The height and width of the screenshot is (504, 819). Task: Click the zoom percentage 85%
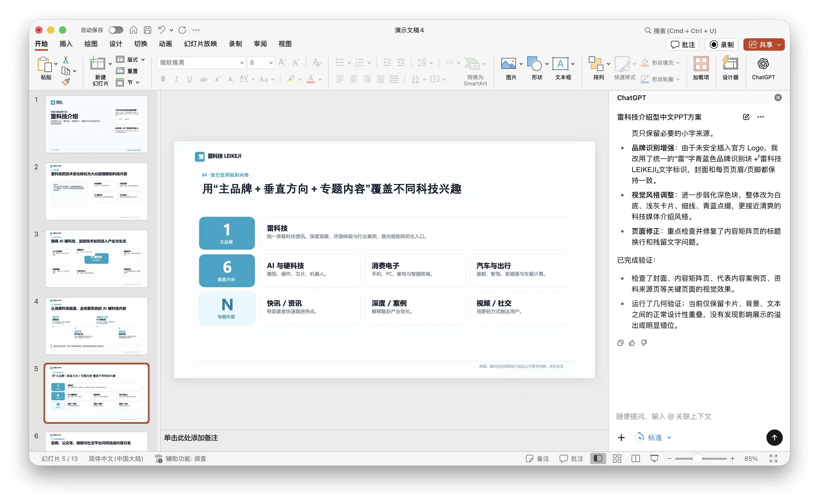tap(751, 459)
